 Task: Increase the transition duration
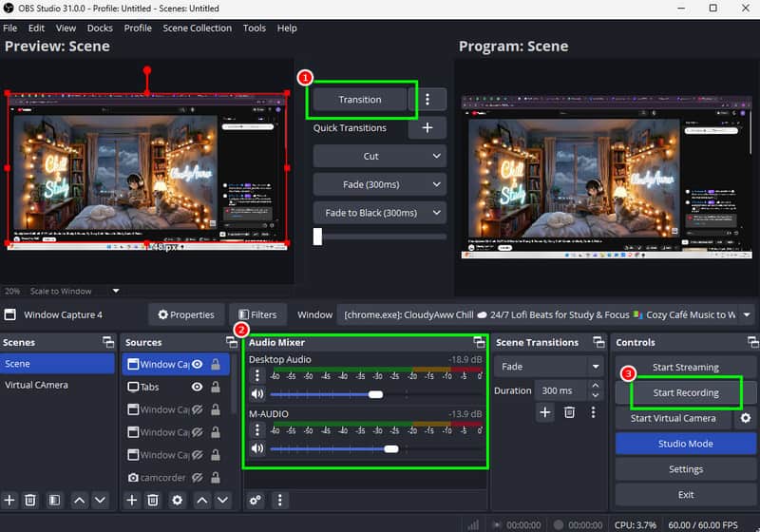coord(596,385)
